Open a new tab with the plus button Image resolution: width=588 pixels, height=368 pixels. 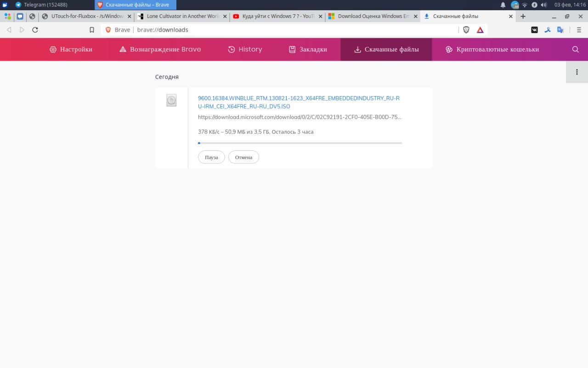(x=523, y=16)
